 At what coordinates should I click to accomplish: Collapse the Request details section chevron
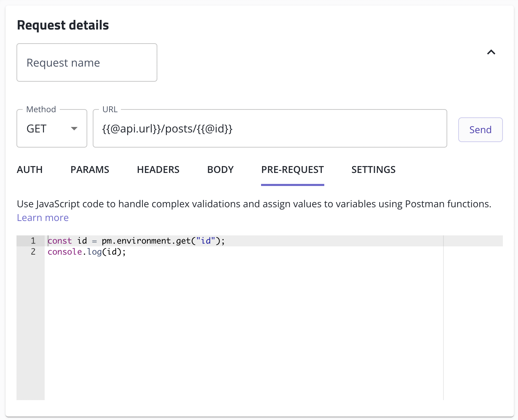[x=491, y=52]
